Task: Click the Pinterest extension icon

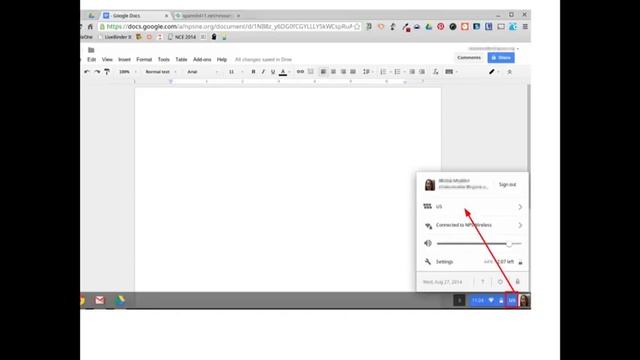Action: (441, 27)
